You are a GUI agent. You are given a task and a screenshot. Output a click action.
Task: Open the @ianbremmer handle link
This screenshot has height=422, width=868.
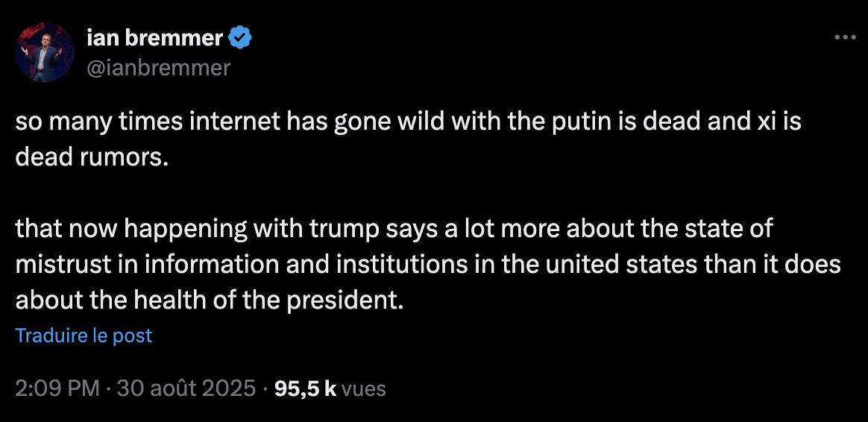click(158, 68)
